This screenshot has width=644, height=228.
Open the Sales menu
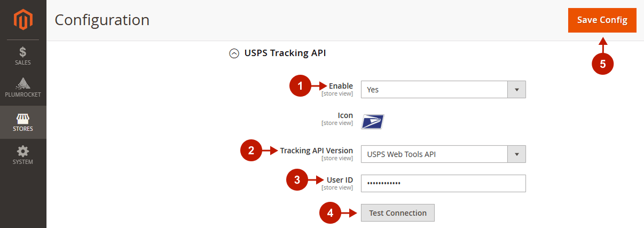[23, 56]
